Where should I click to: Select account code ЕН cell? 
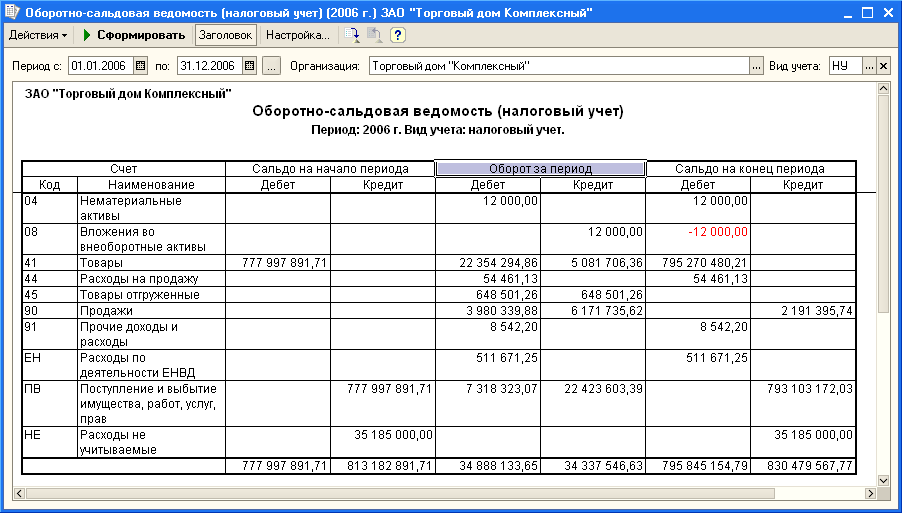[49, 365]
